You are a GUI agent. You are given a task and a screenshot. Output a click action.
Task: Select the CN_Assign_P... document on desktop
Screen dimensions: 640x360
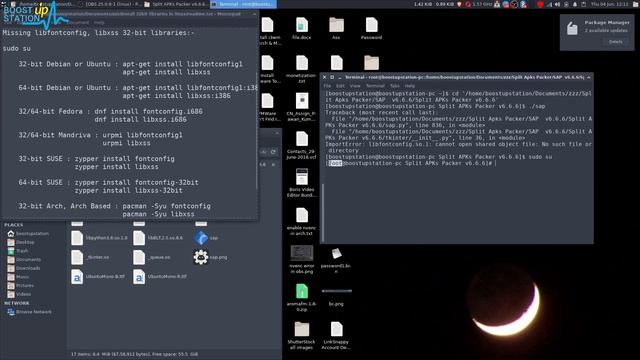point(302,107)
